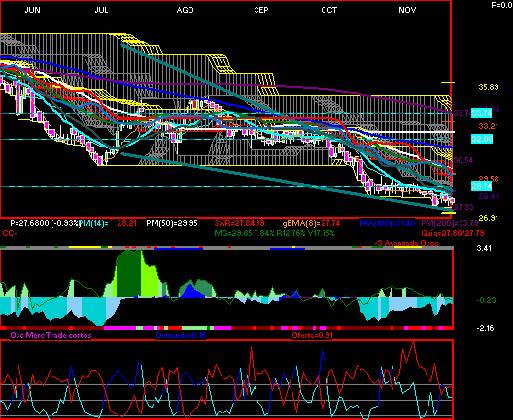The width and height of the screenshot is (513, 420).
Task: Click the -0.23 oscillator value
Action: tap(486, 300)
